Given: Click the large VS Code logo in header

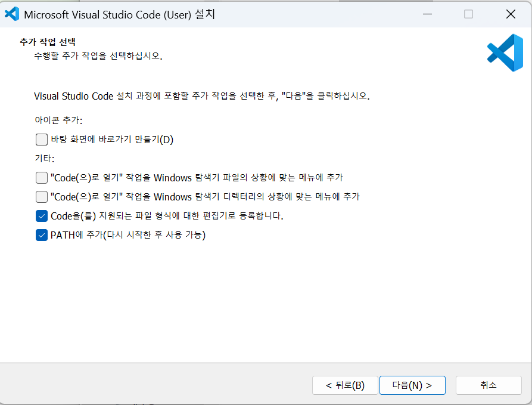Looking at the screenshot, I should coord(505,52).
